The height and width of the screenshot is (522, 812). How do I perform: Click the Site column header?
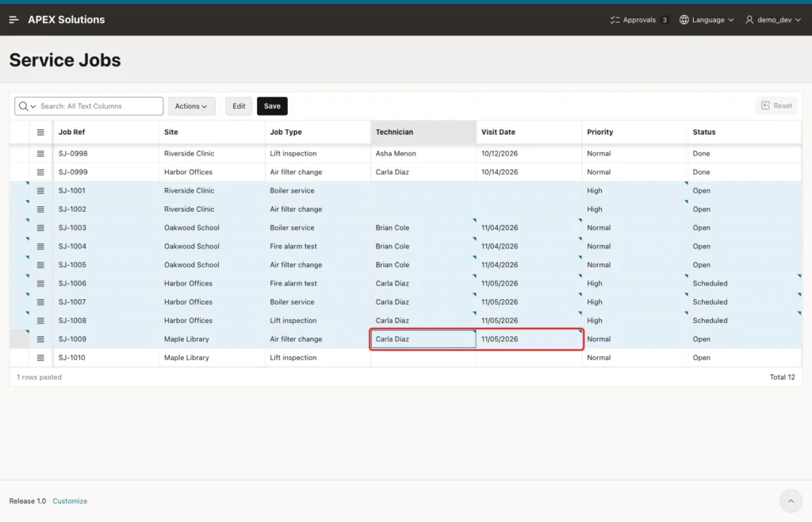click(x=213, y=132)
